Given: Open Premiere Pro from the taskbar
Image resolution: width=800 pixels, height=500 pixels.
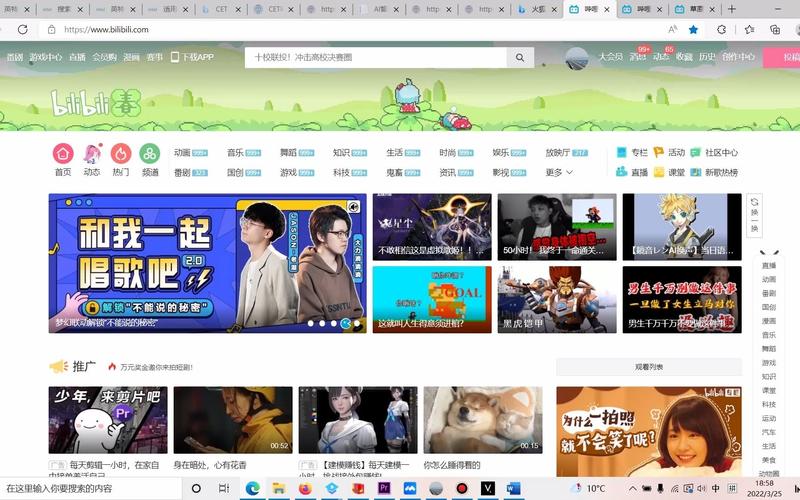Looking at the screenshot, I should pos(384,488).
